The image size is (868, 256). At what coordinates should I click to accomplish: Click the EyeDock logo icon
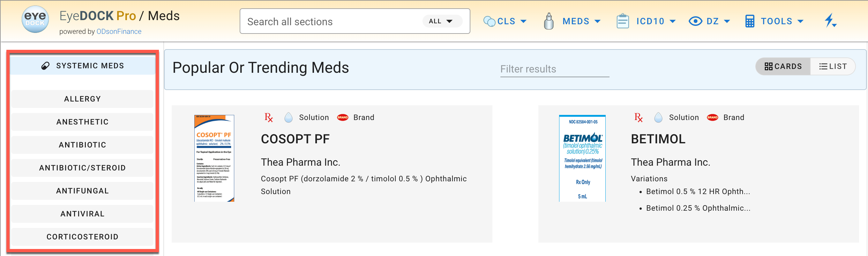35,20
